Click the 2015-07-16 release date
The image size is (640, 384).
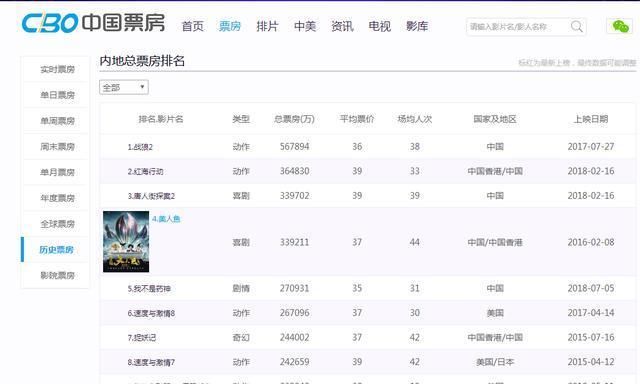[591, 337]
